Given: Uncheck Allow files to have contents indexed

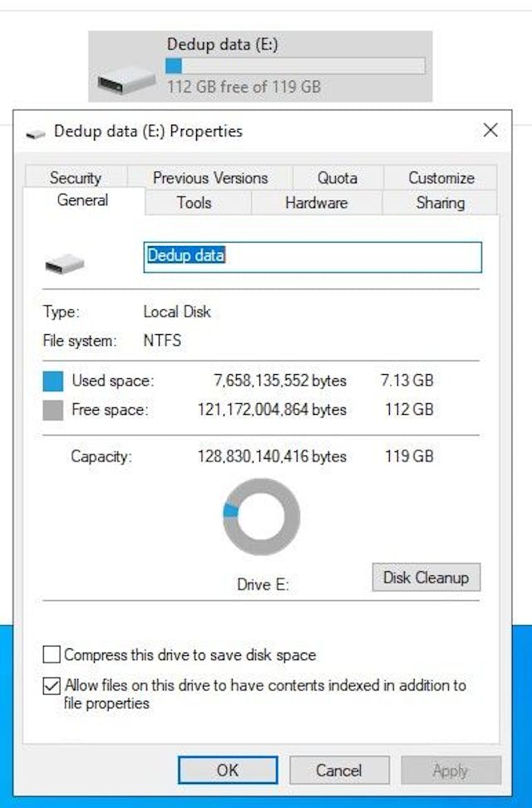Looking at the screenshot, I should (52, 686).
